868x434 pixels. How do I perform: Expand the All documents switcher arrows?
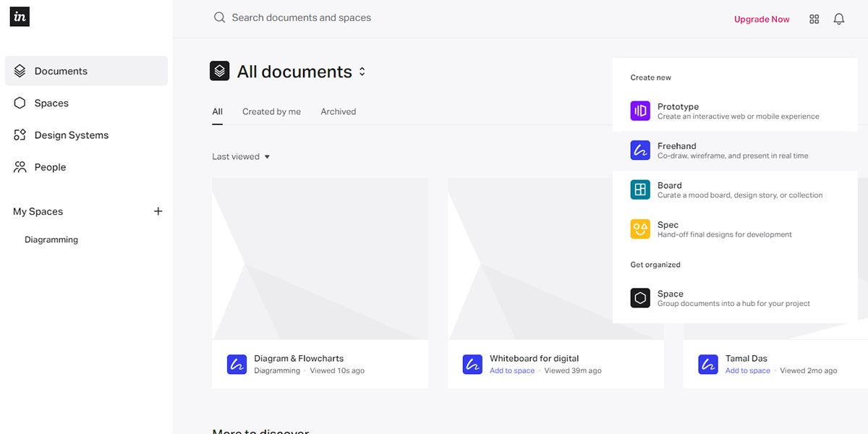362,72
